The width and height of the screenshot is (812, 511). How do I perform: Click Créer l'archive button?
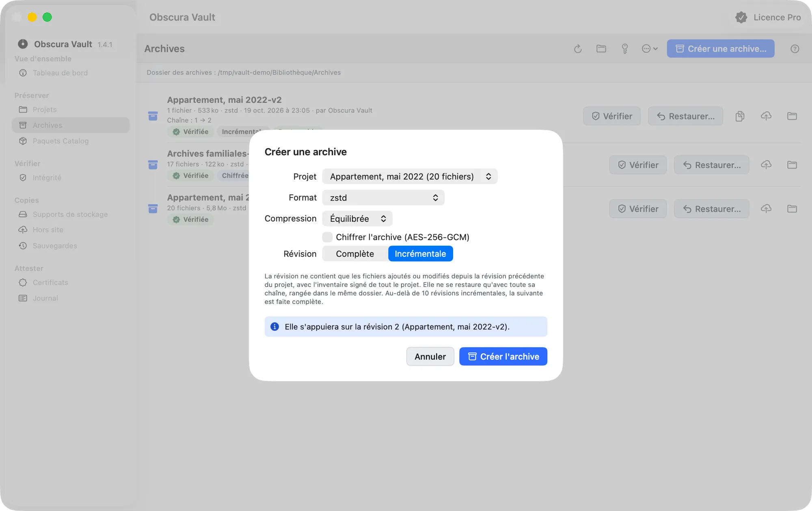503,357
